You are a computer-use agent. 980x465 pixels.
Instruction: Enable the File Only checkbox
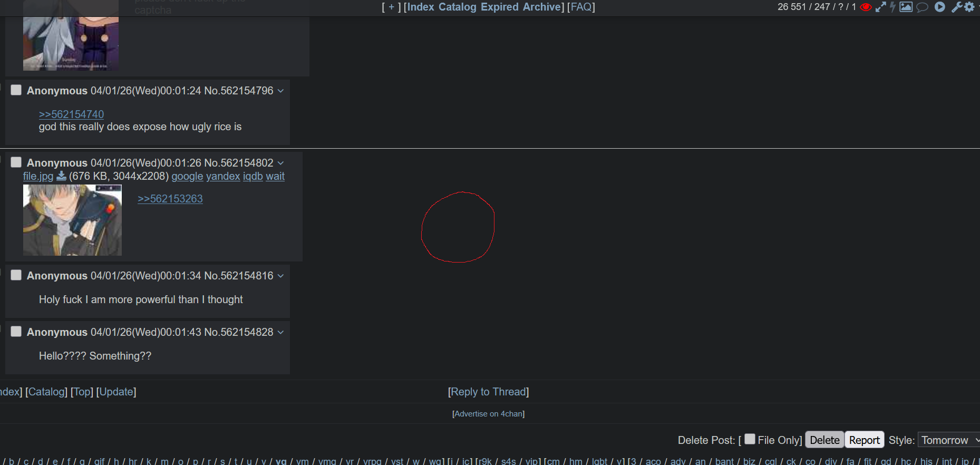(750, 439)
